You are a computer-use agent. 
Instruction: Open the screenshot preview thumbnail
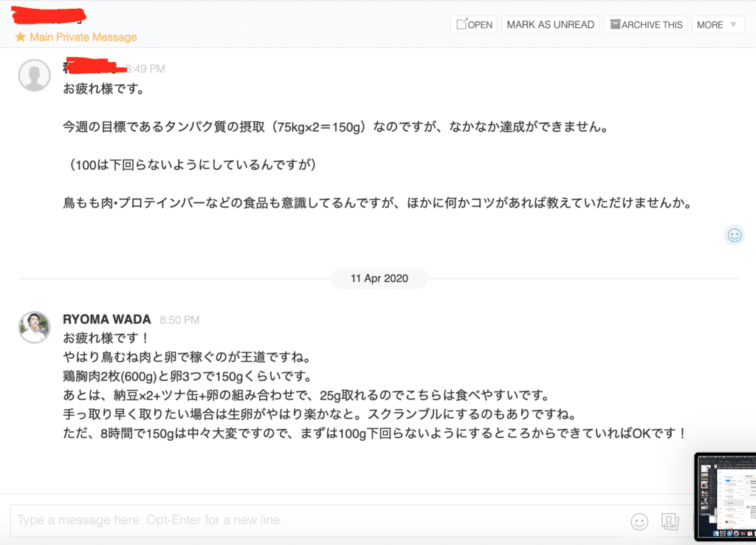click(725, 496)
